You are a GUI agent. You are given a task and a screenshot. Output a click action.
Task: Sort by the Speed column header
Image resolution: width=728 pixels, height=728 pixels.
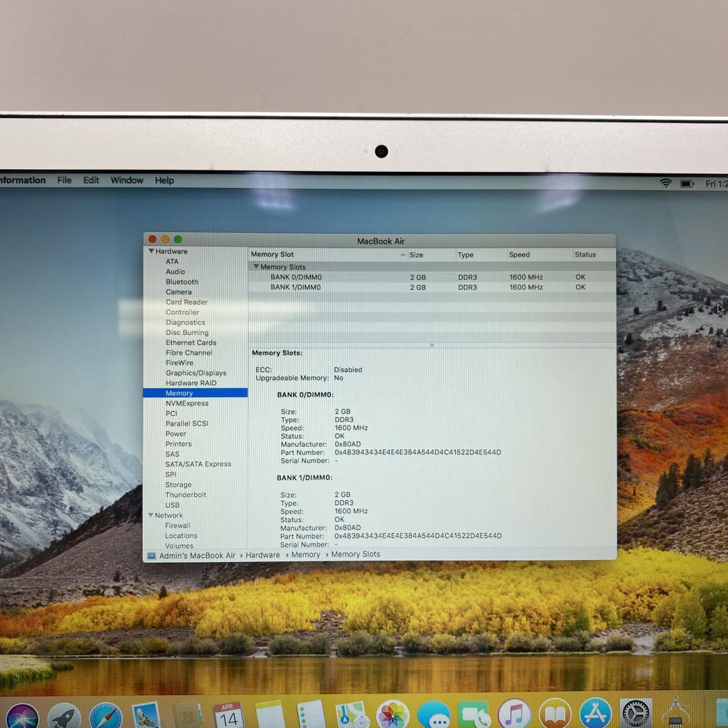pos(519,254)
